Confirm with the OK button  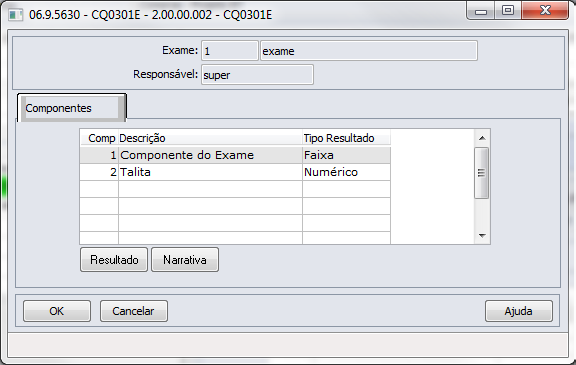[x=57, y=311]
